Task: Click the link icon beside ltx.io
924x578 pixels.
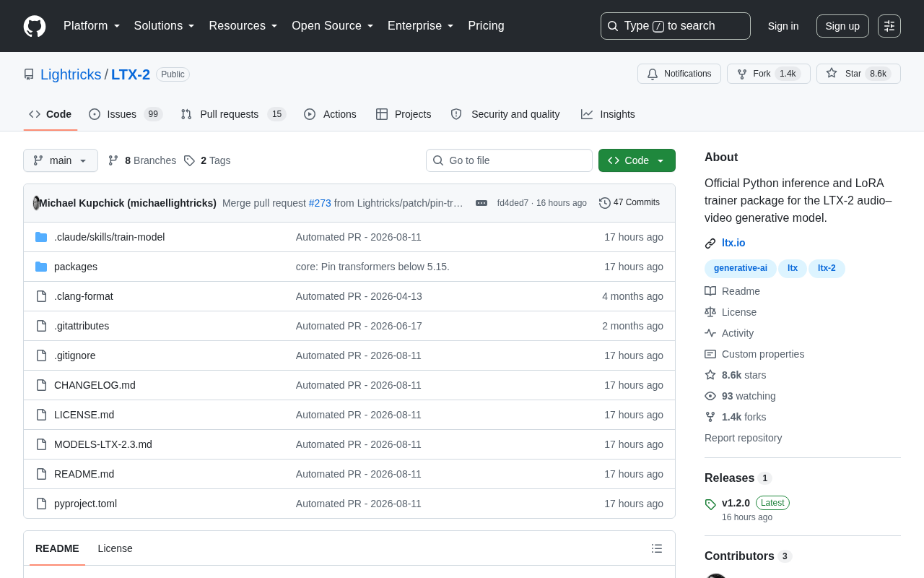Action: coord(710,243)
